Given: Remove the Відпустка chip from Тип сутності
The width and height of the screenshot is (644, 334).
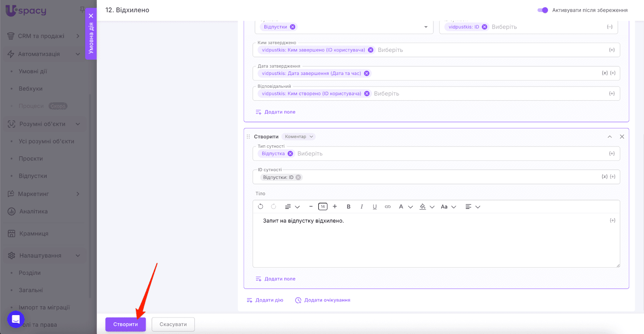Looking at the screenshot, I should tap(290, 154).
